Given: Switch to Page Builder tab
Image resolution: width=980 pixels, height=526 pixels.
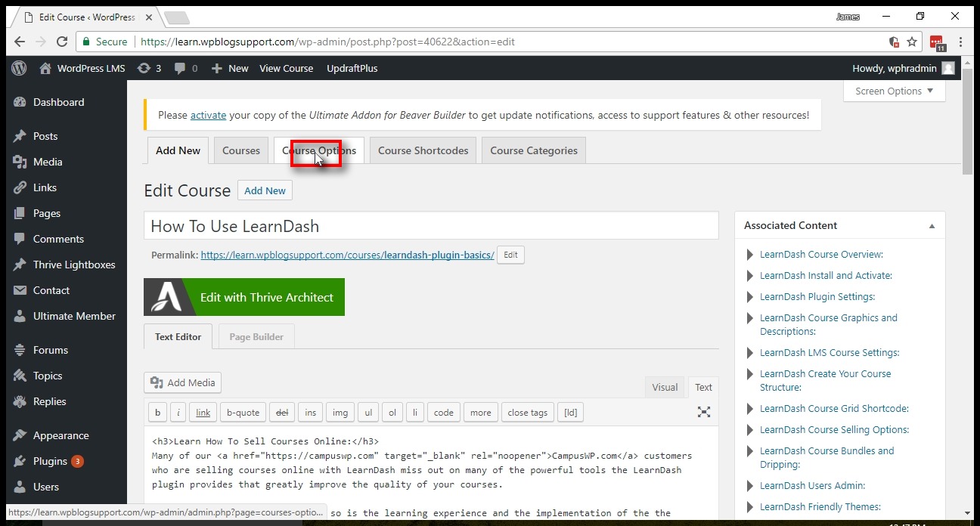Looking at the screenshot, I should click(256, 337).
